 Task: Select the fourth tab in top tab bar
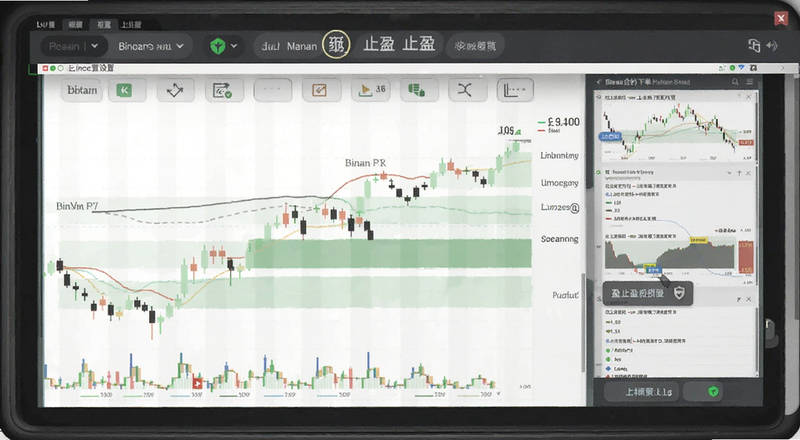131,25
